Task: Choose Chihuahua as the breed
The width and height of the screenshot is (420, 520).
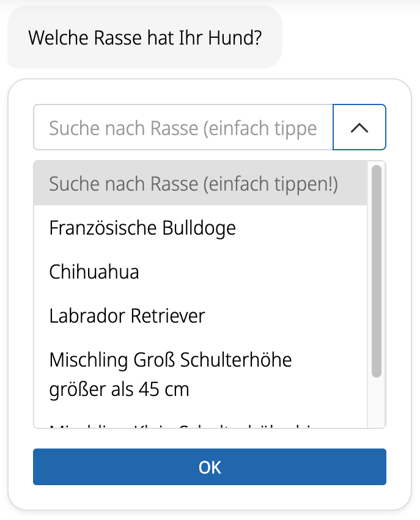Action: coord(94,271)
